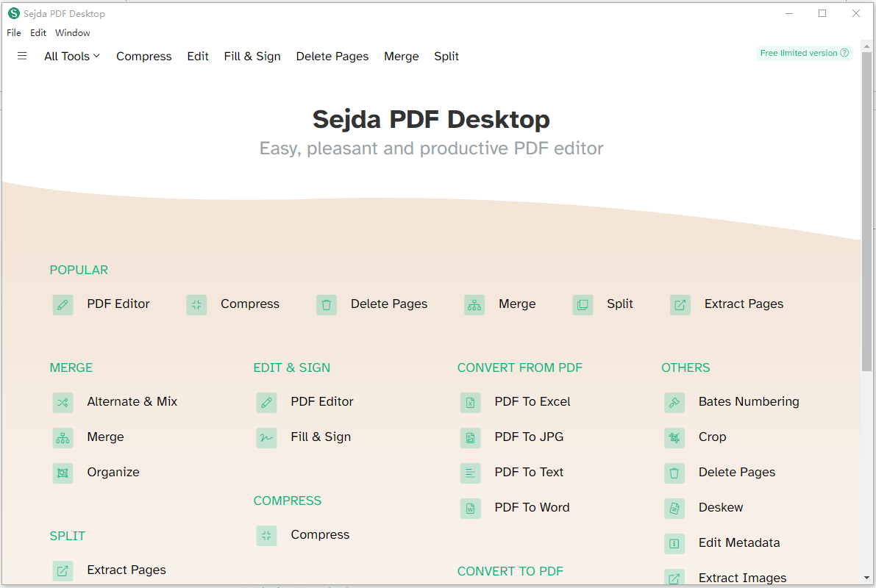Click the Extract Images icon under Others
The width and height of the screenshot is (876, 588).
(674, 577)
